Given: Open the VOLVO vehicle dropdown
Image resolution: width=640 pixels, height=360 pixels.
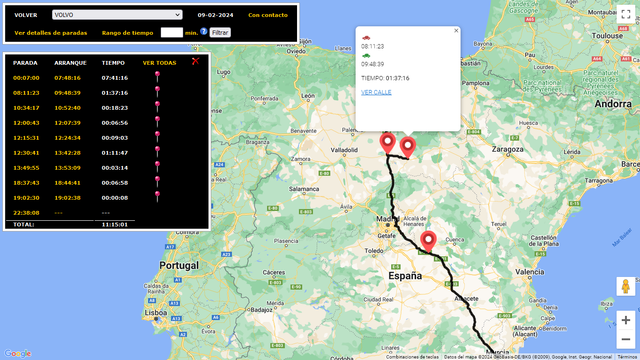Looking at the screenshot, I should tap(117, 15).
